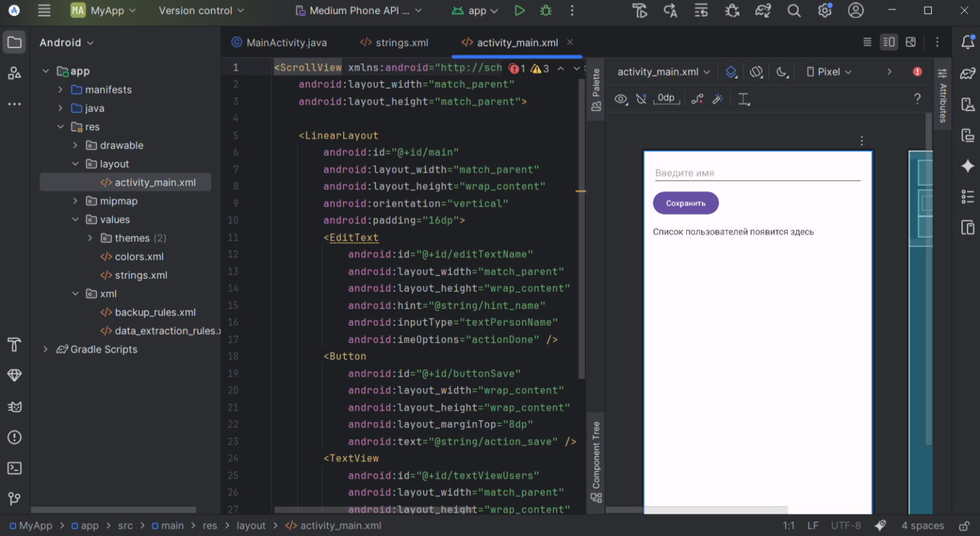This screenshot has height=536, width=980.
Task: Toggle night mode in the design preview
Action: tap(781, 72)
